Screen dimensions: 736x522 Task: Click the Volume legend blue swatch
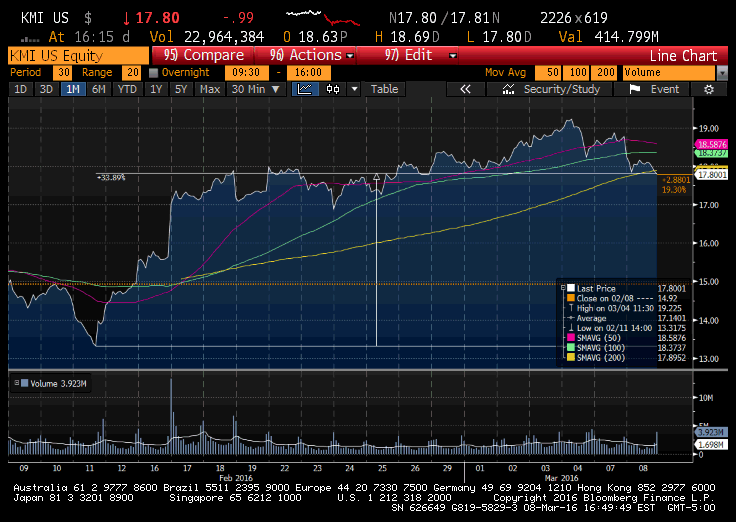[25, 383]
